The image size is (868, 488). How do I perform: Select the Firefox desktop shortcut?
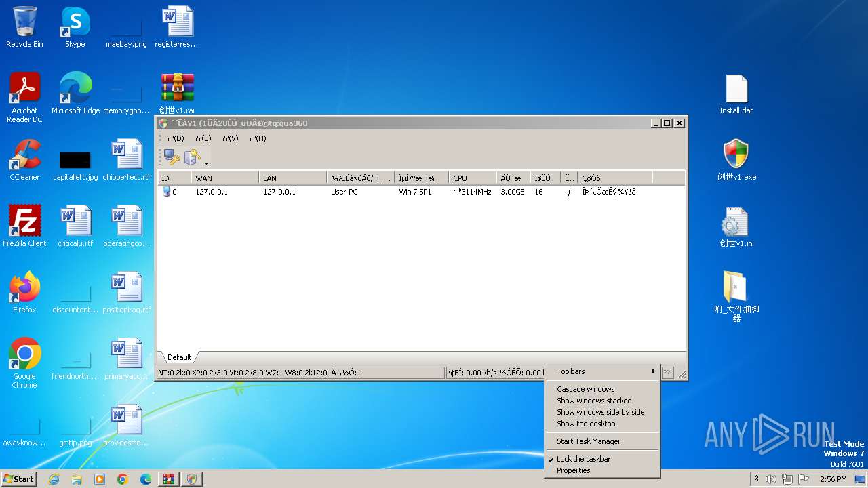24,293
